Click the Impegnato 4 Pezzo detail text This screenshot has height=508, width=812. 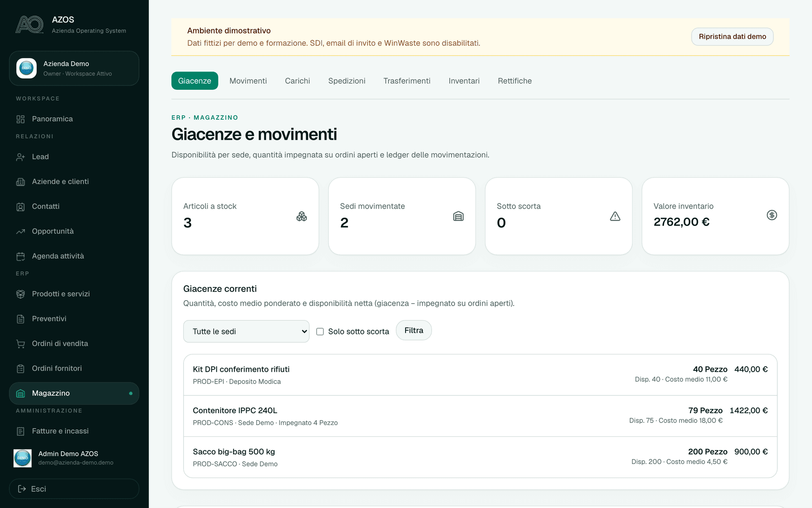click(x=308, y=422)
